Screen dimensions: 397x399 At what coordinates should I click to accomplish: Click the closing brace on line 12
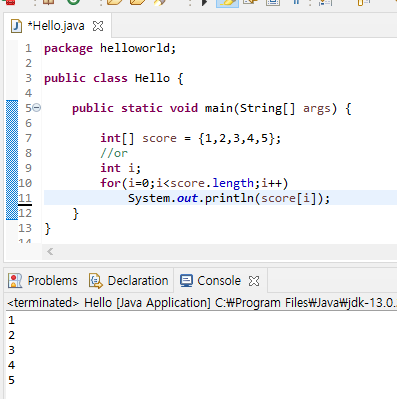click(76, 213)
